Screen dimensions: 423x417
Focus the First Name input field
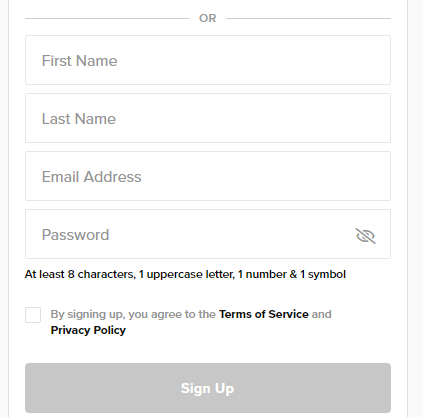click(x=208, y=60)
